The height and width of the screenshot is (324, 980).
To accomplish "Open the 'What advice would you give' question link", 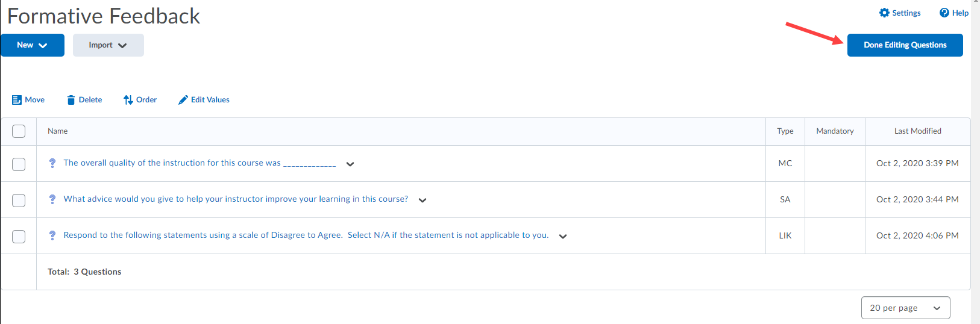I will (236, 199).
